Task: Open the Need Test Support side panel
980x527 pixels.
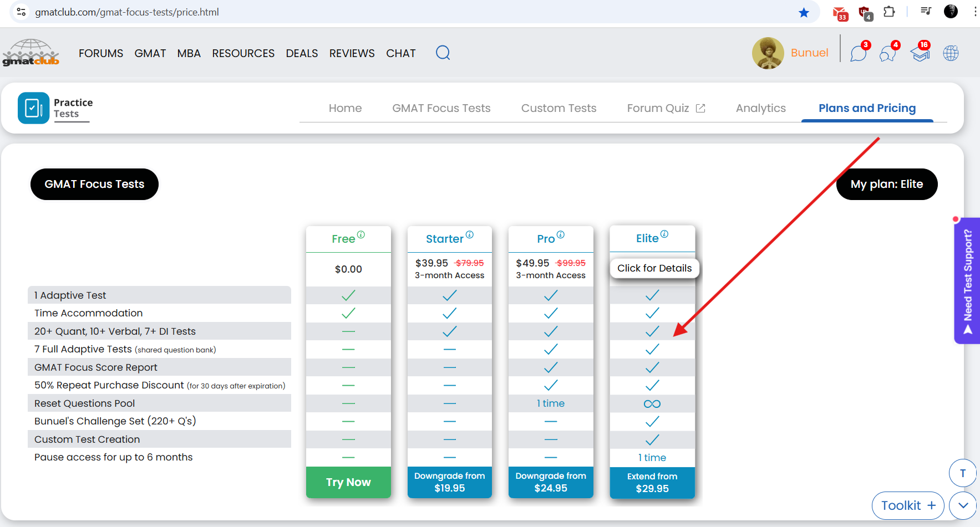Action: click(x=967, y=280)
